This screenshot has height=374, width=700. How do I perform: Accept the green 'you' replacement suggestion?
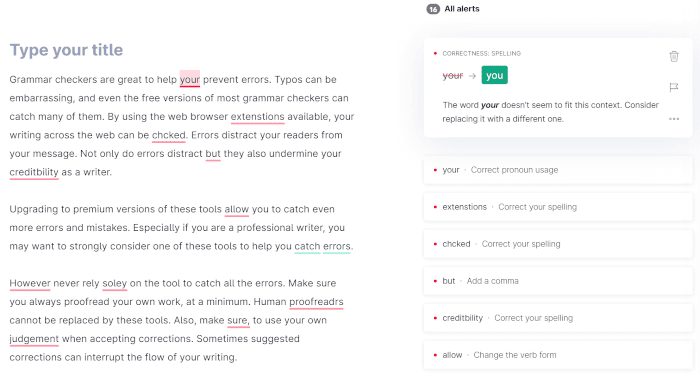click(x=494, y=75)
